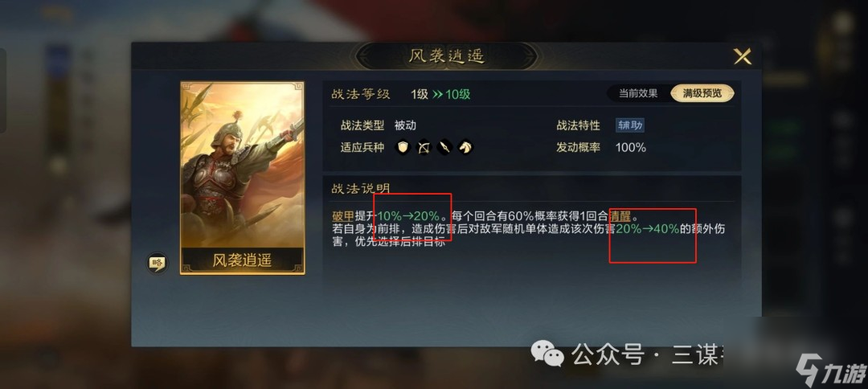Tap the 10%→20% armor break value
This screenshot has height=389, width=868.
point(408,215)
